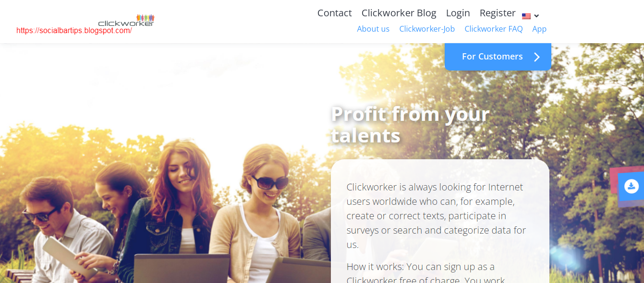The width and height of the screenshot is (644, 283).
Task: Visit the Clickworker FAQ link
Action: pyautogui.click(x=493, y=29)
